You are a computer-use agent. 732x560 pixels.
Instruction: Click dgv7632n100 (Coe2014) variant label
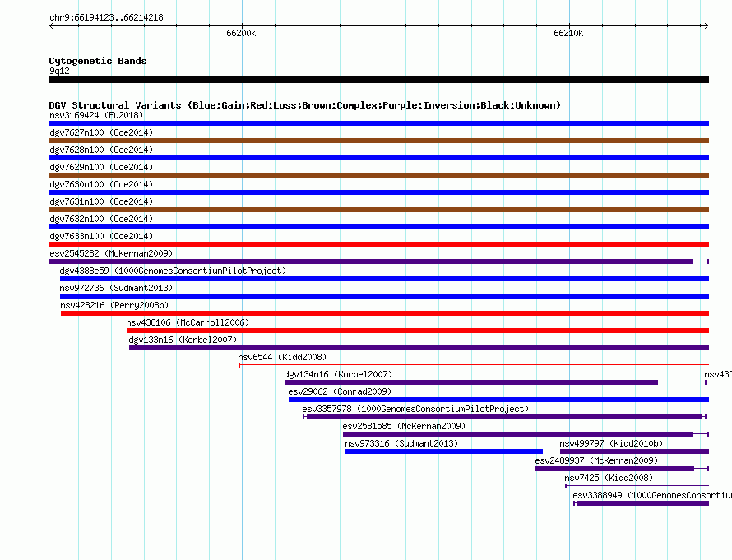(x=101, y=219)
